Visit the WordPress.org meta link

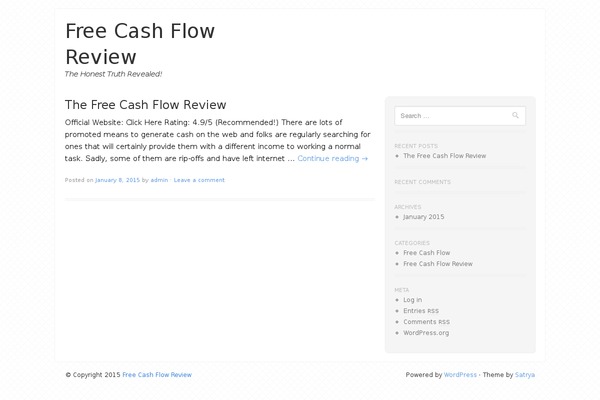(x=426, y=333)
